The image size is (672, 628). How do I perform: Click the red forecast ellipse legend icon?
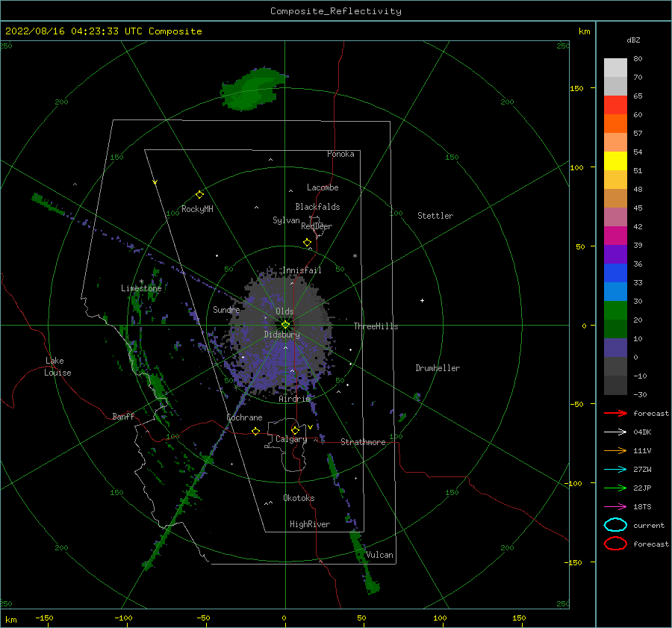tap(615, 544)
